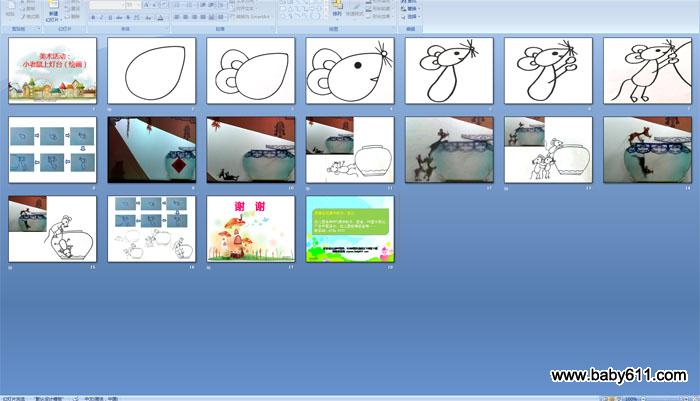Click the center text alignment icon

click(187, 17)
